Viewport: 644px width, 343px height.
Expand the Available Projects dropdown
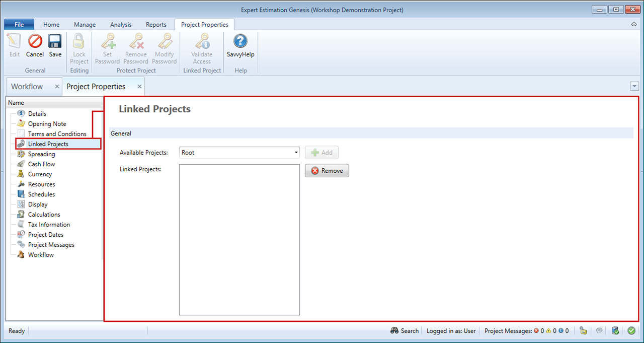point(295,153)
